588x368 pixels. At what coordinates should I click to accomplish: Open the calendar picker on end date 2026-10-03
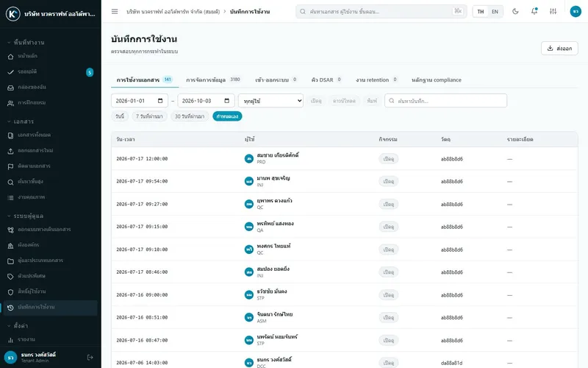(226, 101)
